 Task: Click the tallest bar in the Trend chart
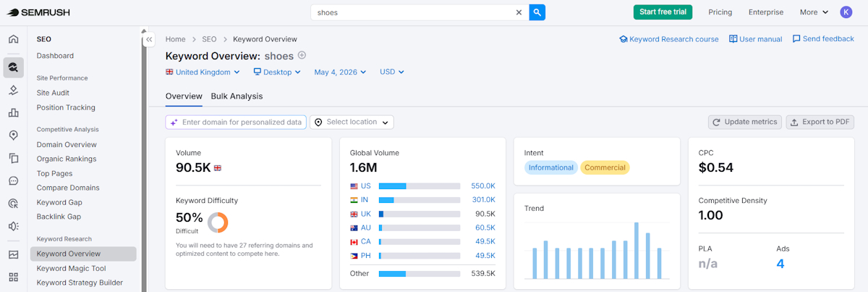[x=637, y=251]
